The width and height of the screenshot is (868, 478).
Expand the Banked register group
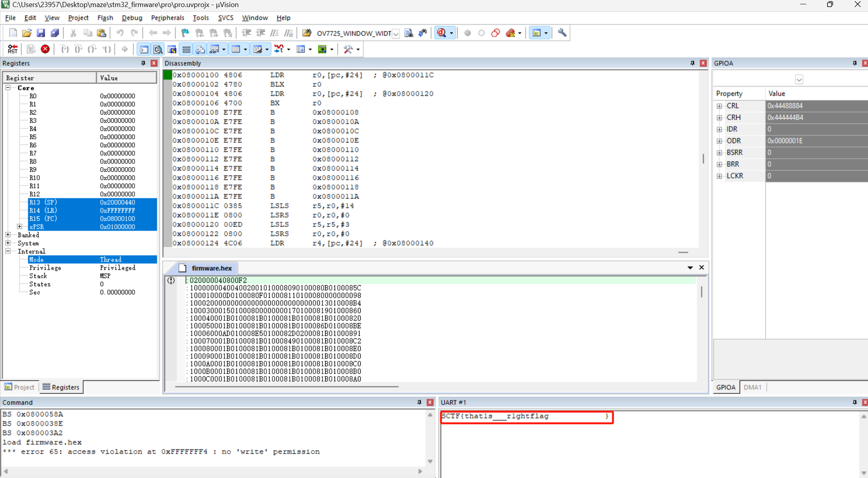coord(8,235)
